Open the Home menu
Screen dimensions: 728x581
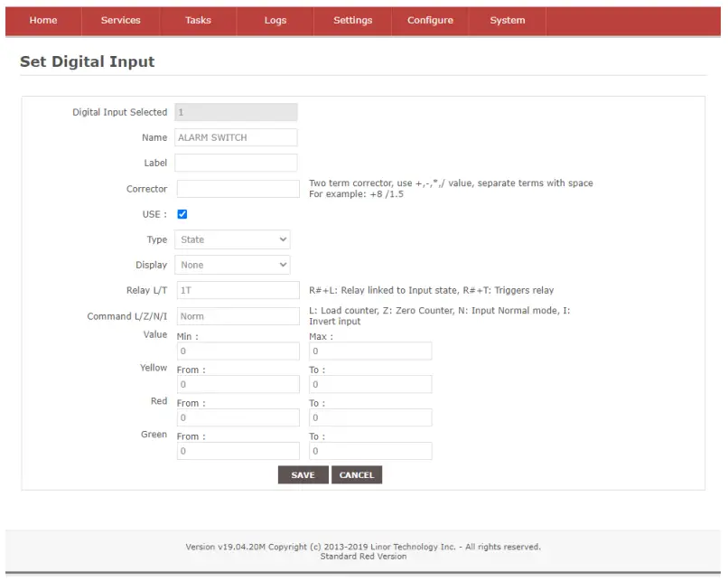click(43, 21)
